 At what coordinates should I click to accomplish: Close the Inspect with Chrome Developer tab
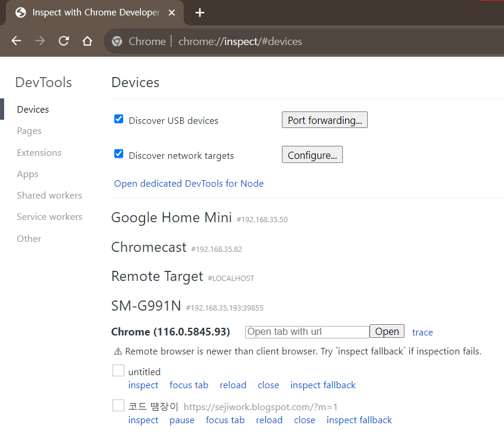[172, 12]
